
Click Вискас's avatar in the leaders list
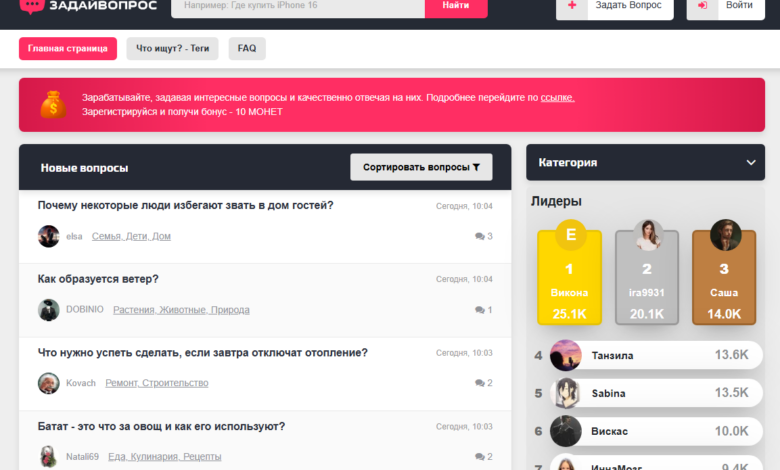566,431
